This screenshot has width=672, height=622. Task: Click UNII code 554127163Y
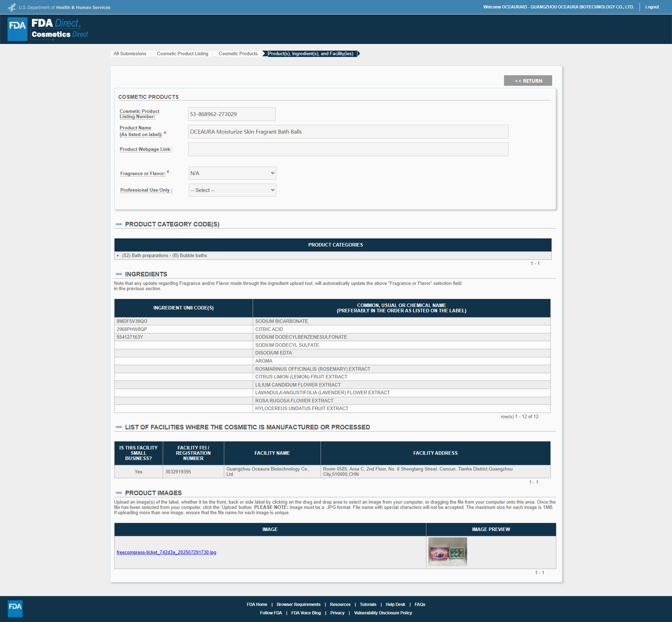coord(130,337)
